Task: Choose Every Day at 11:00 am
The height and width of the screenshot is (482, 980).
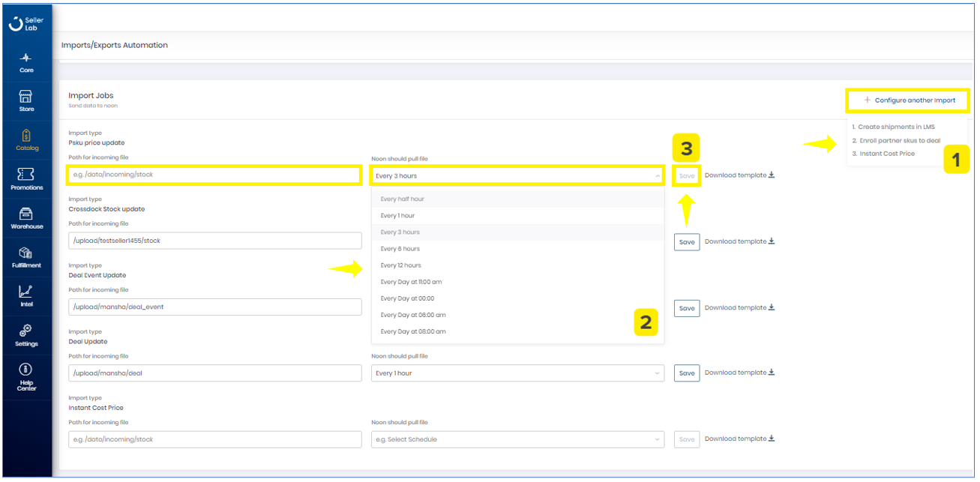Action: pyautogui.click(x=411, y=282)
